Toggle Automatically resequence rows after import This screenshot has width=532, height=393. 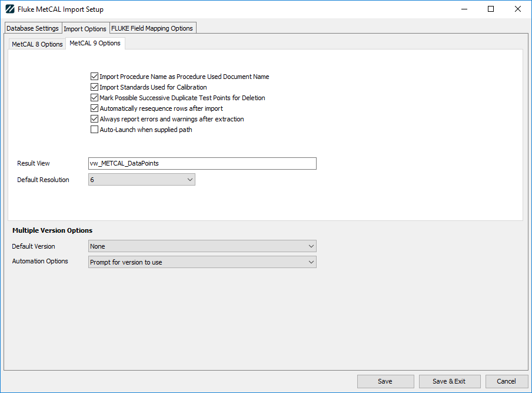[94, 108]
